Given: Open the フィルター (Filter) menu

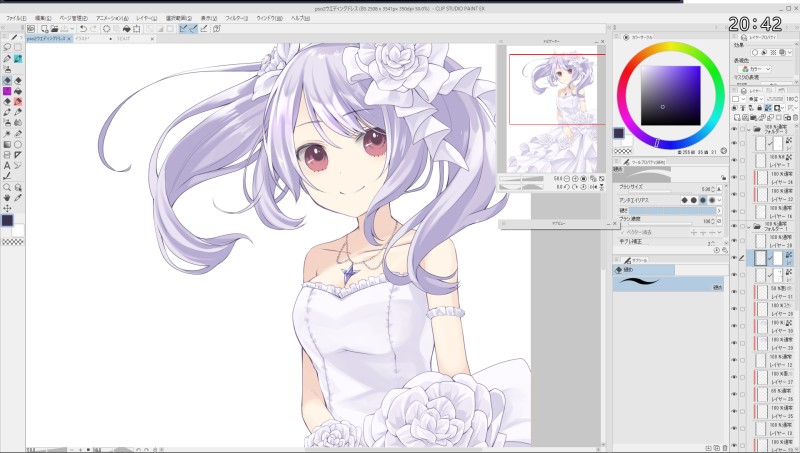Looking at the screenshot, I should click(237, 18).
